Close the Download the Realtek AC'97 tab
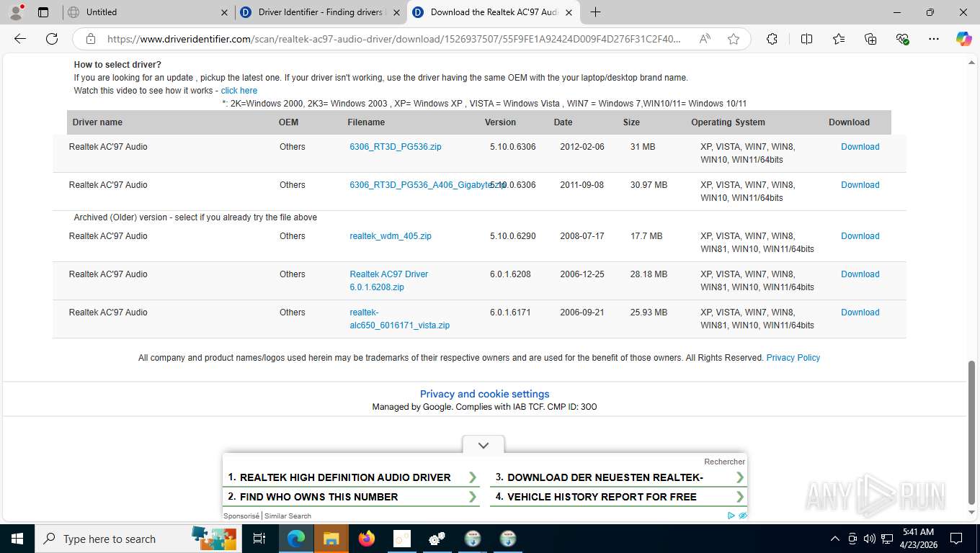The width and height of the screenshot is (980, 553). [x=569, y=12]
